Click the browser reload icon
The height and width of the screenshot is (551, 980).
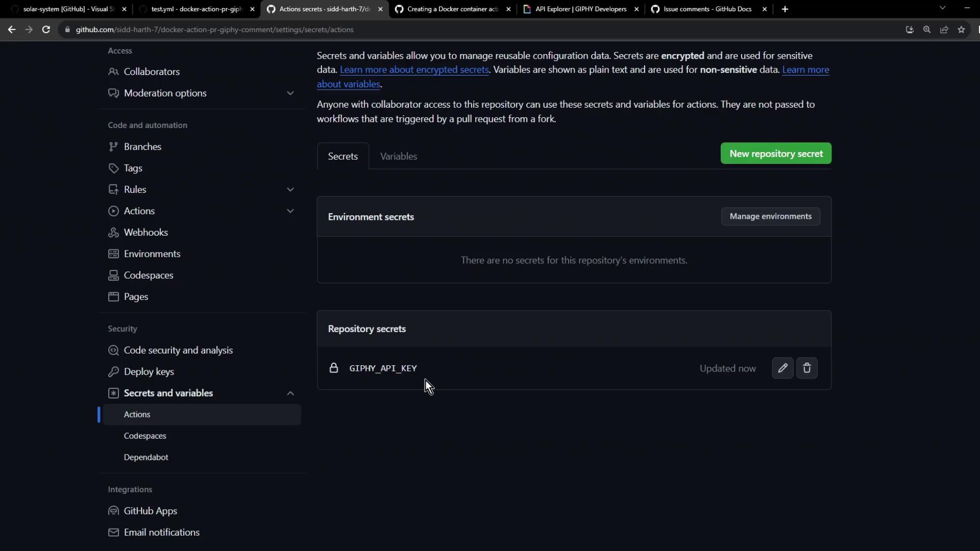[46, 30]
